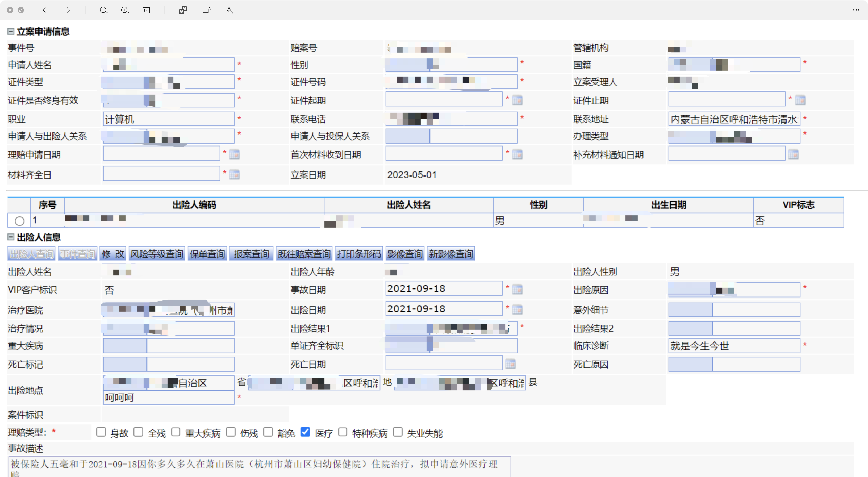The width and height of the screenshot is (868, 477).
Task: Open calendar picker for 理赔申请日期
Action: click(234, 154)
